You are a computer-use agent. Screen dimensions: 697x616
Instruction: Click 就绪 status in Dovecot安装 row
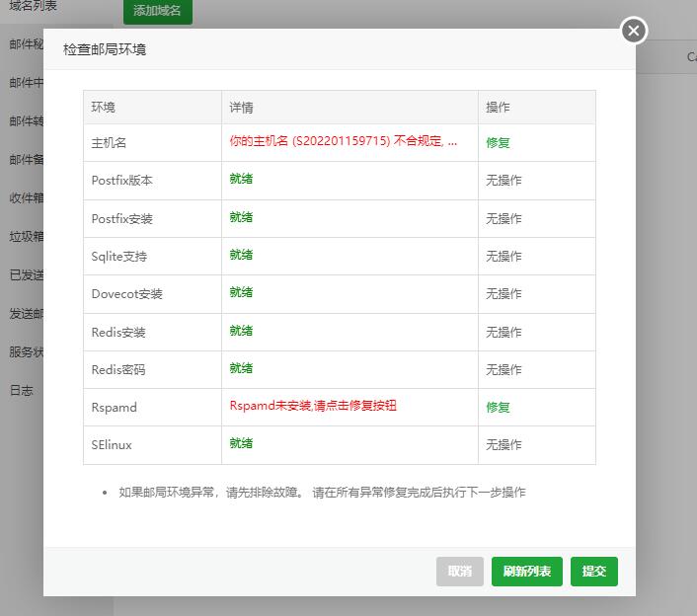point(241,292)
